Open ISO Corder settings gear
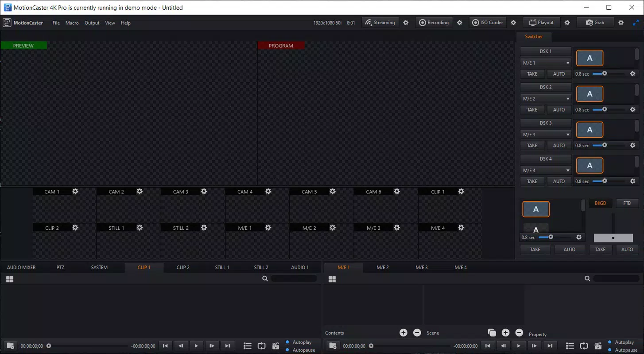Viewport: 644px width, 354px height. click(x=513, y=23)
